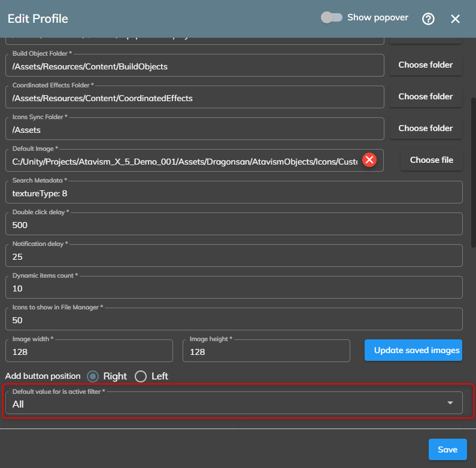The height and width of the screenshot is (468, 476).
Task: Clear the Default Image with red X
Action: click(x=369, y=160)
